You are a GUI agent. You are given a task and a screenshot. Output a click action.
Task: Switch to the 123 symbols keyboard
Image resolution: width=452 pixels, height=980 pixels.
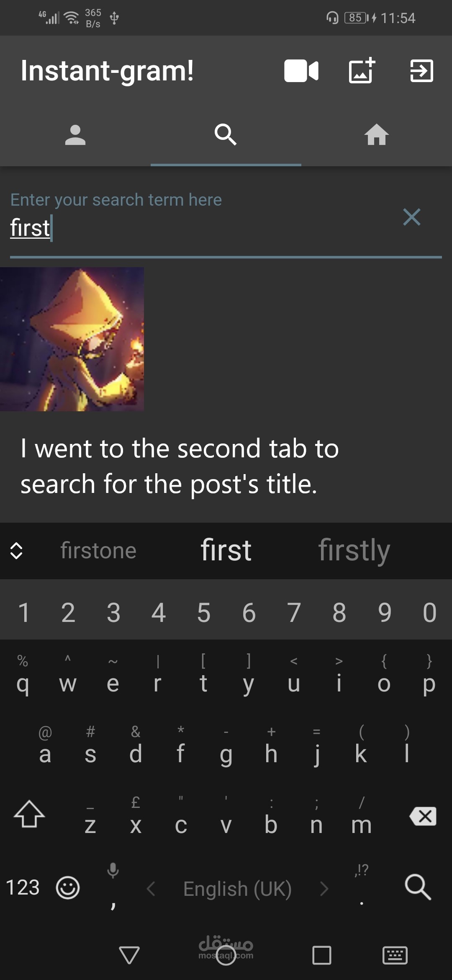[x=23, y=887]
